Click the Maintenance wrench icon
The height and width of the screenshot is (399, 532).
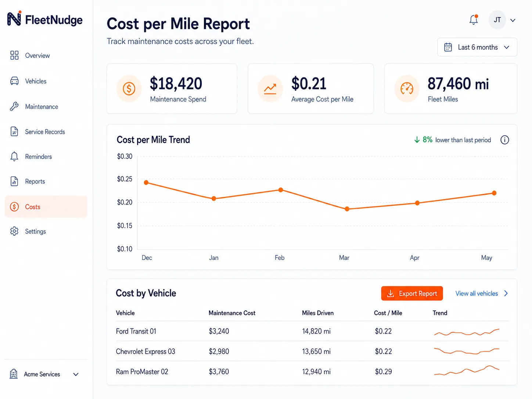[14, 107]
